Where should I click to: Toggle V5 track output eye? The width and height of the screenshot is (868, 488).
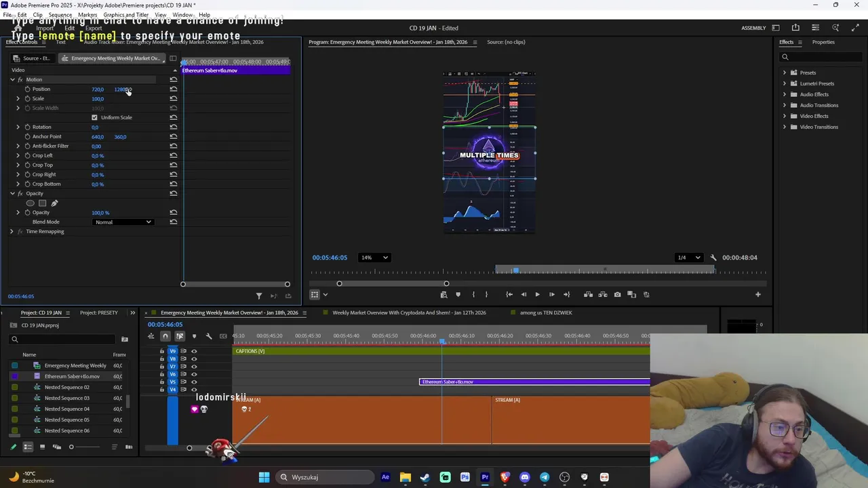[x=194, y=382]
